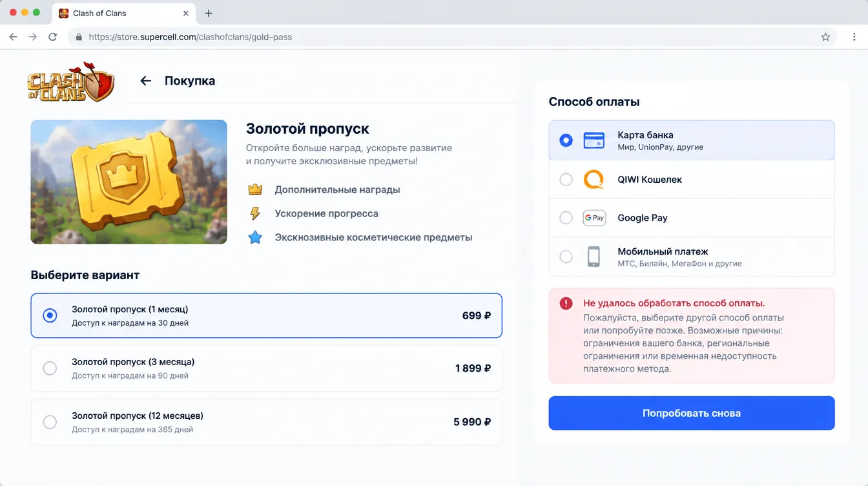This screenshot has height=486, width=868.
Task: Click the padlock site info icon
Action: [x=79, y=37]
